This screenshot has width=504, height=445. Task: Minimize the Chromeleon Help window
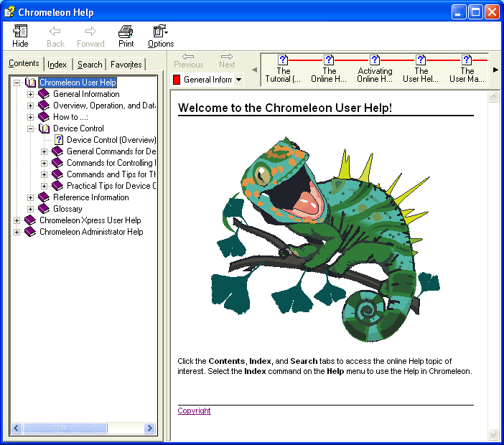pos(459,12)
